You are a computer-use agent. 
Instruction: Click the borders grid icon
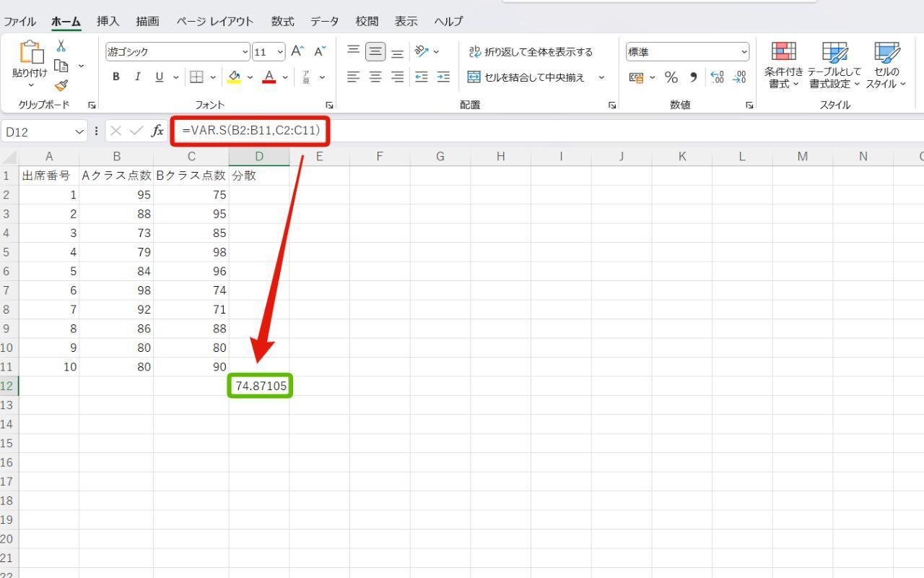pos(196,77)
